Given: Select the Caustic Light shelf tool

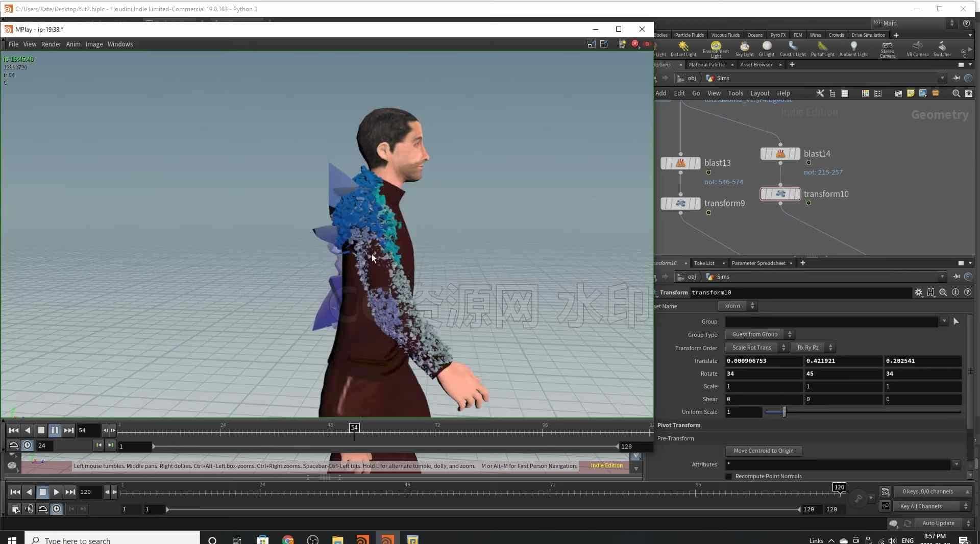Looking at the screenshot, I should click(793, 49).
